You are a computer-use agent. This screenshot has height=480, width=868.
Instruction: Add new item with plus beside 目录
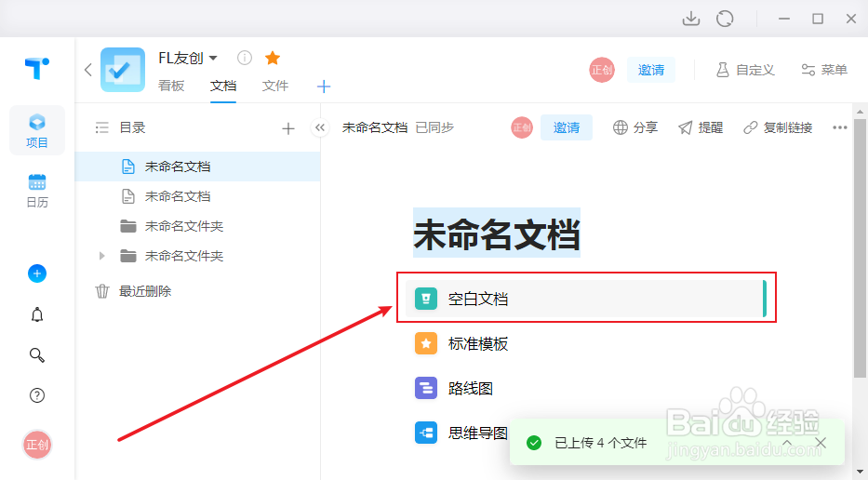(x=287, y=129)
